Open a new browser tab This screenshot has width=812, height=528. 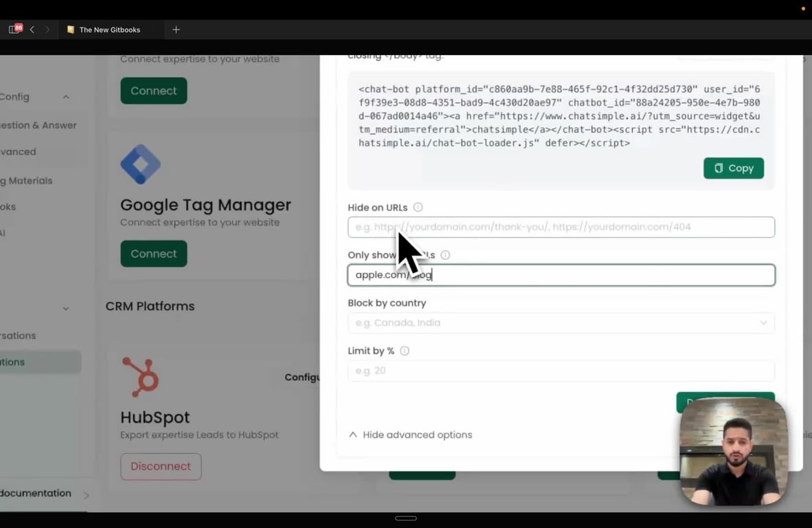click(x=176, y=30)
